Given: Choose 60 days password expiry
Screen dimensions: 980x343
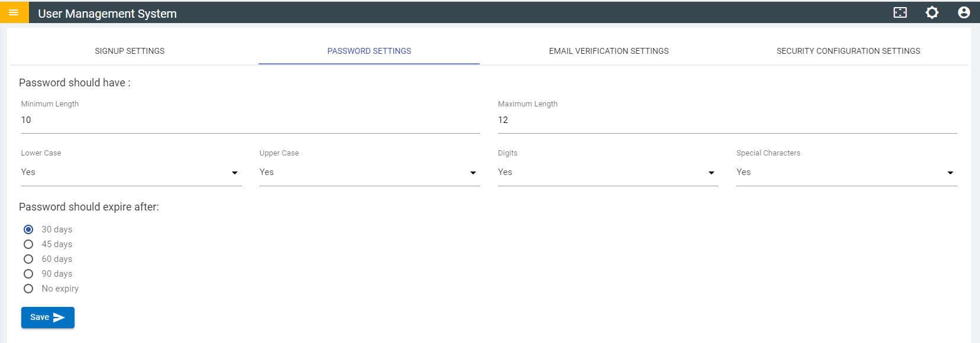Looking at the screenshot, I should pos(28,259).
